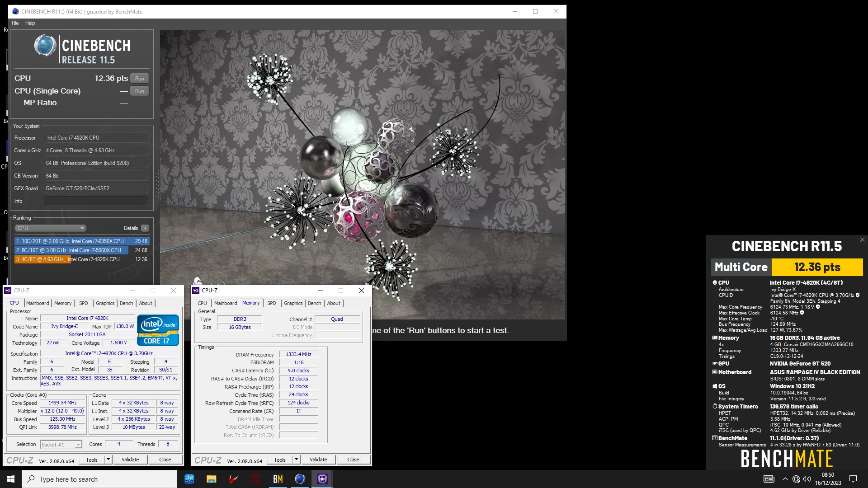868x488 pixels.
Task: Open the network status tray icon
Action: point(796,479)
